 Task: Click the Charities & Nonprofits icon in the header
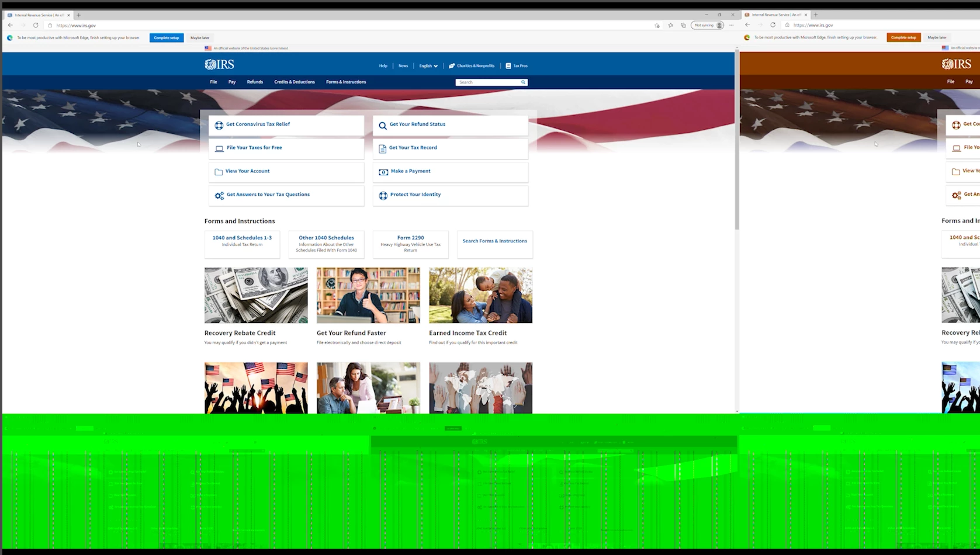click(x=452, y=66)
